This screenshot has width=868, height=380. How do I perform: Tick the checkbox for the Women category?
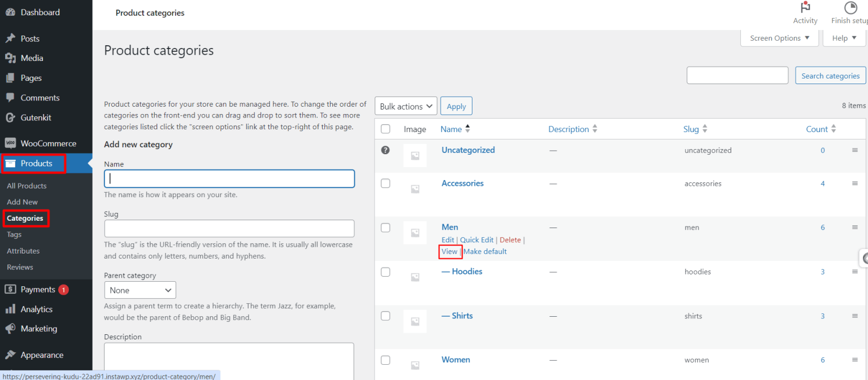pyautogui.click(x=385, y=360)
